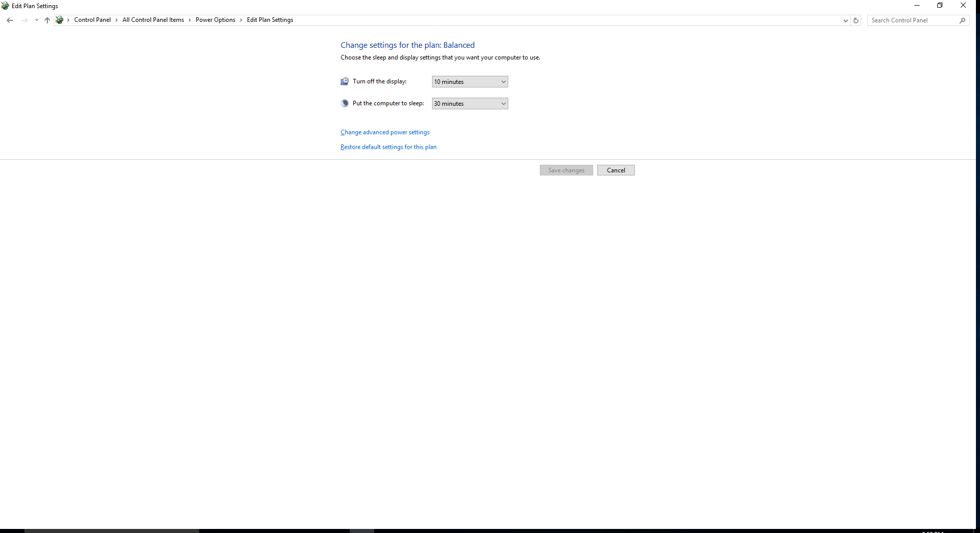Viewport: 980px width, 533px height.
Task: Click the Back navigation arrow
Action: pyautogui.click(x=10, y=20)
